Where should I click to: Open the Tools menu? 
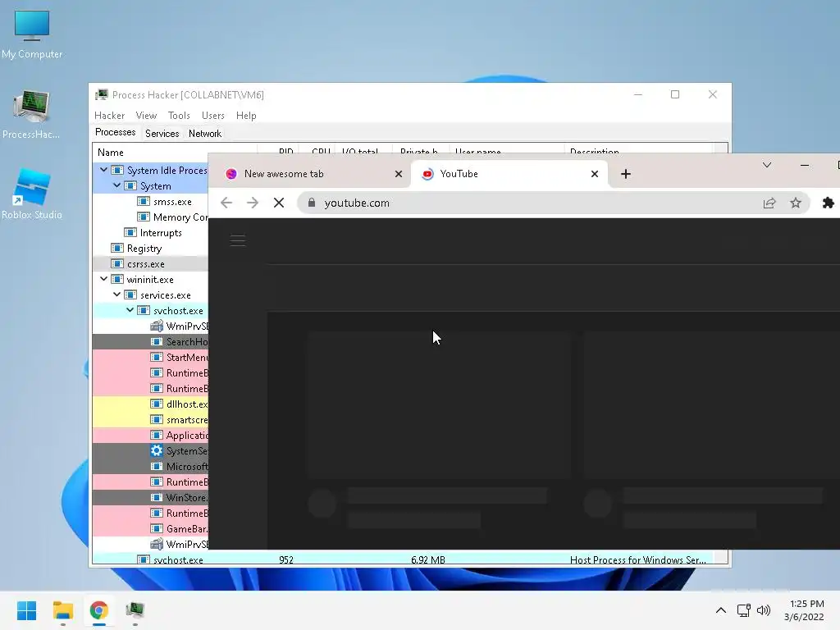tap(178, 115)
